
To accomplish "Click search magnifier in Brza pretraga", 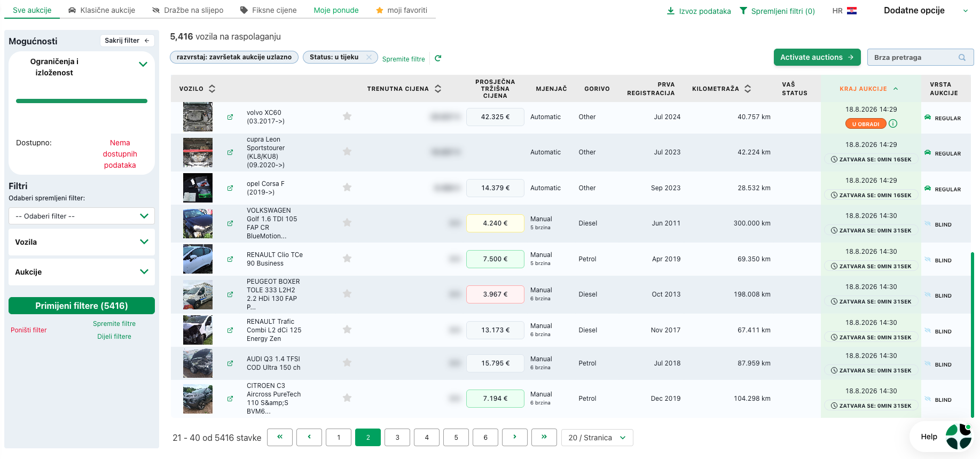I will coord(962,57).
